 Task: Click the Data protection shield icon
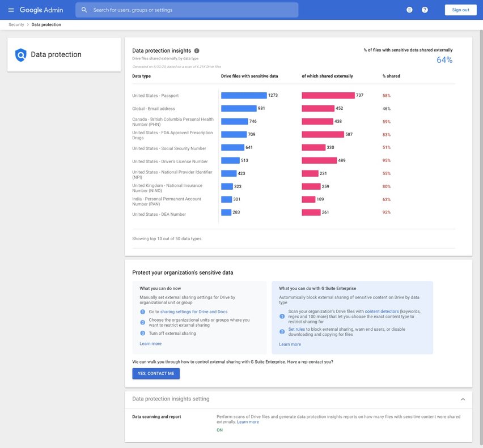pyautogui.click(x=20, y=55)
